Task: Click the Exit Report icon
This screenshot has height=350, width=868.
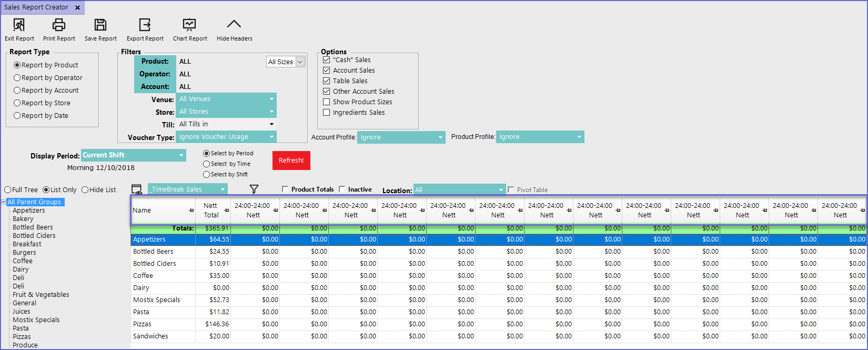Action: tap(19, 25)
